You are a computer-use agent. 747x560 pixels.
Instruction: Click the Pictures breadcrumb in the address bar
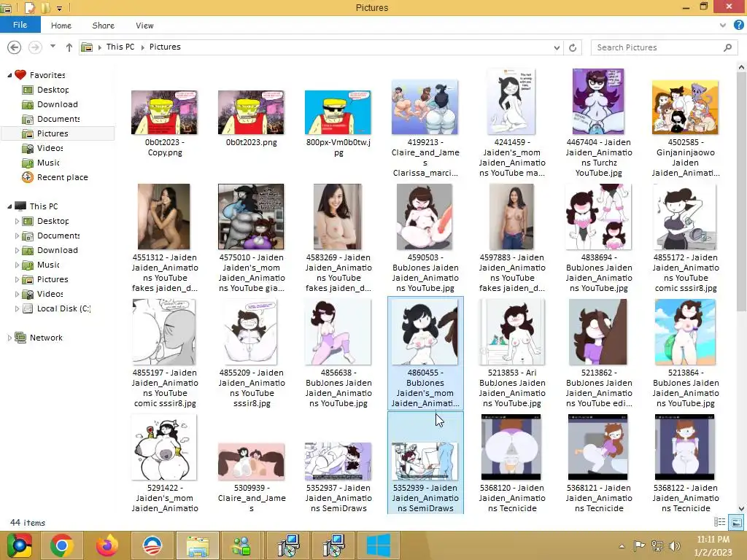[x=165, y=47]
